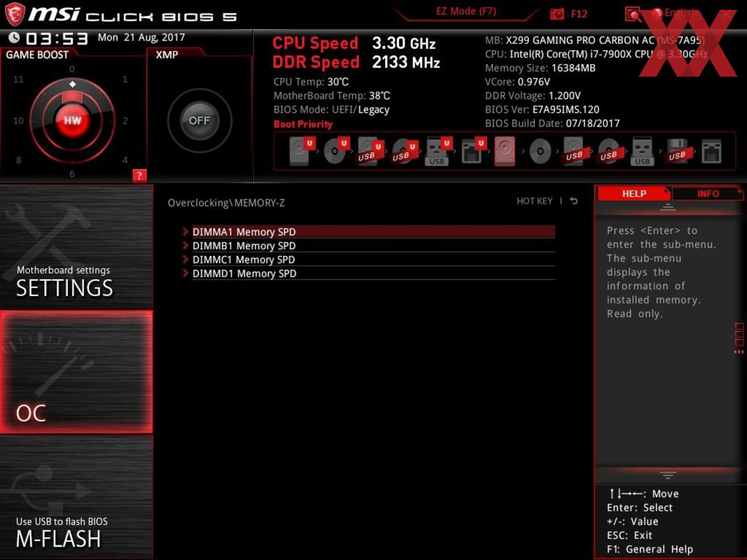747x560 pixels.
Task: Click the F1: General Help hint
Action: click(650, 549)
